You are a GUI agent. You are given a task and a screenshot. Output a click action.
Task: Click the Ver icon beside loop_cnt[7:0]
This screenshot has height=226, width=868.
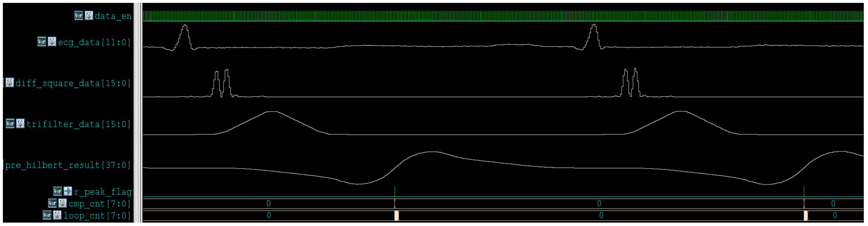pos(47,215)
